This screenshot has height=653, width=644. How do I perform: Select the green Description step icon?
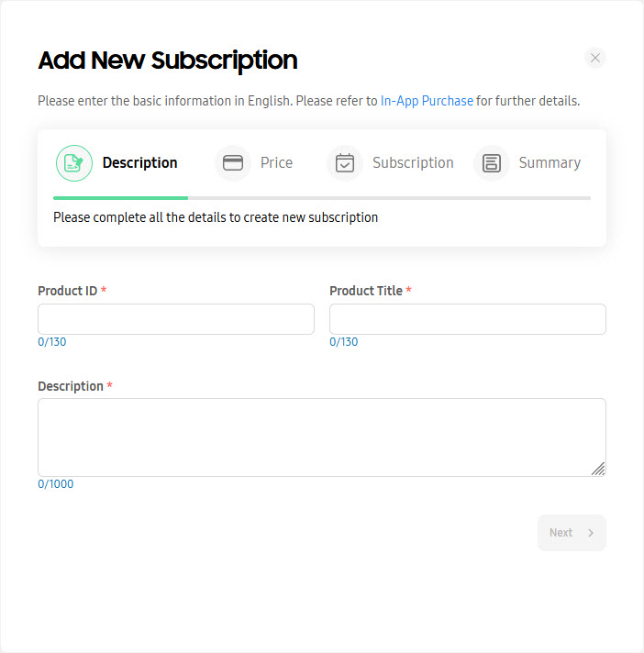(x=74, y=163)
